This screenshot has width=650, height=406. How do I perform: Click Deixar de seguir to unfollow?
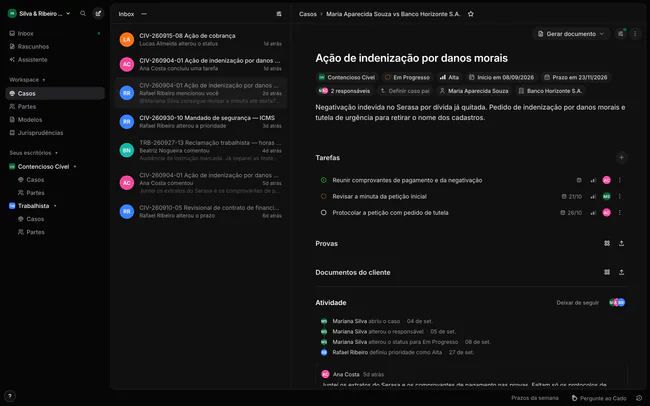(577, 303)
